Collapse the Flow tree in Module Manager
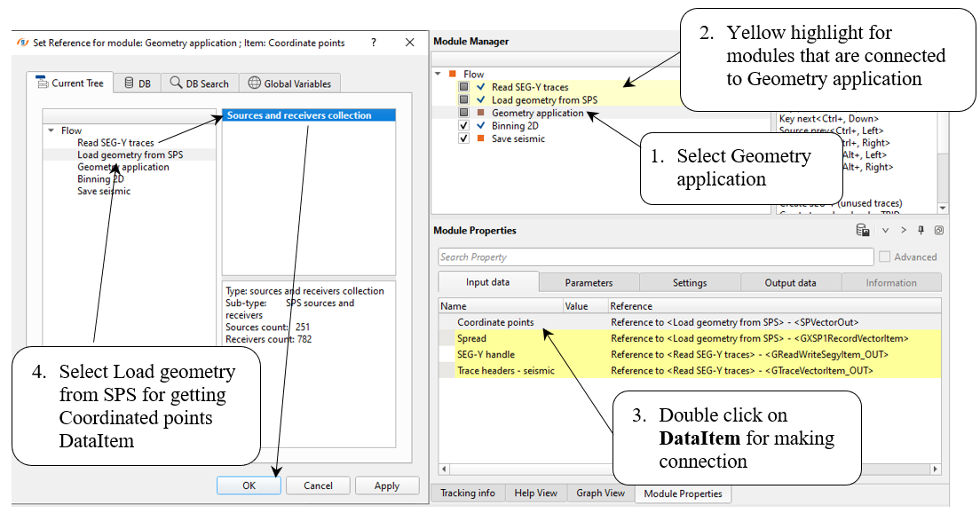The image size is (980, 513). click(x=438, y=75)
